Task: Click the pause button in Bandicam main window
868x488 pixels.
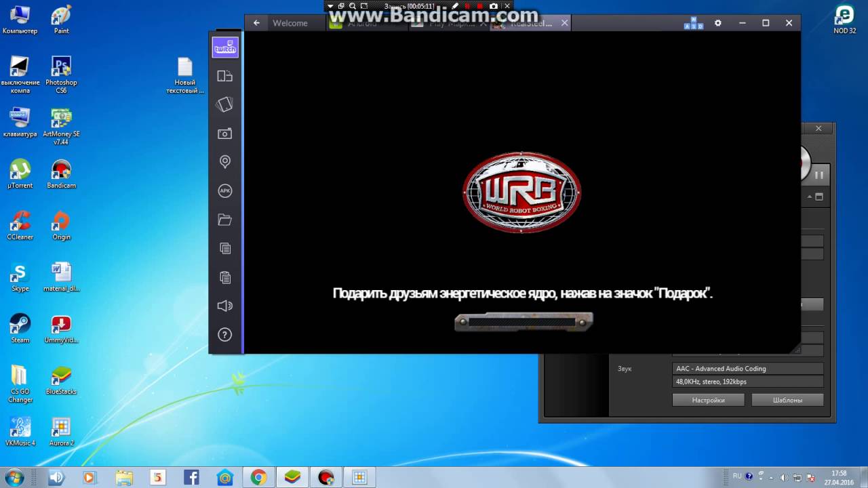Action: pyautogui.click(x=818, y=174)
